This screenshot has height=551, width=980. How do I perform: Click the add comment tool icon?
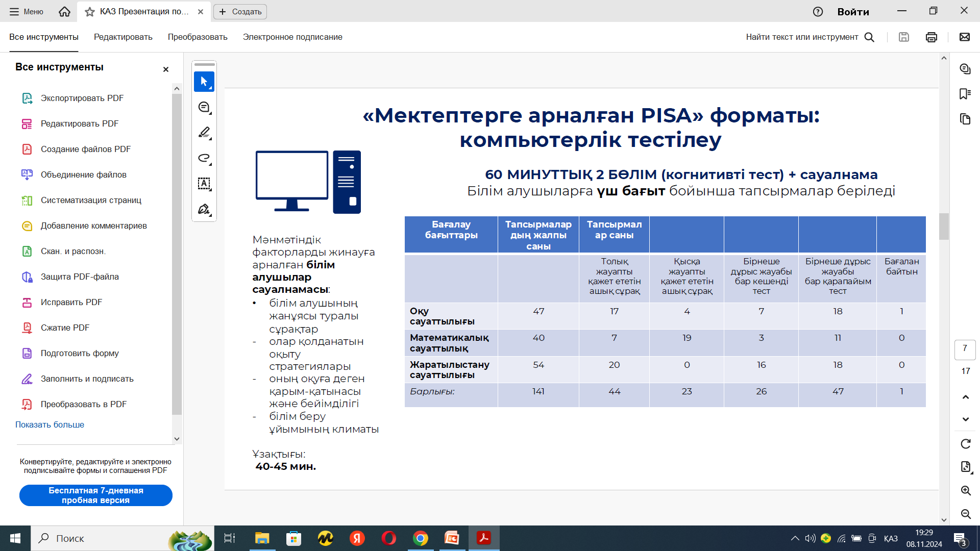[204, 107]
